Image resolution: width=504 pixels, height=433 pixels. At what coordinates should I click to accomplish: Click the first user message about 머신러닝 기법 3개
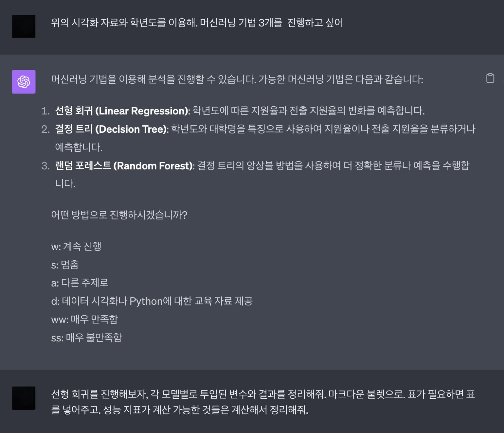(197, 23)
